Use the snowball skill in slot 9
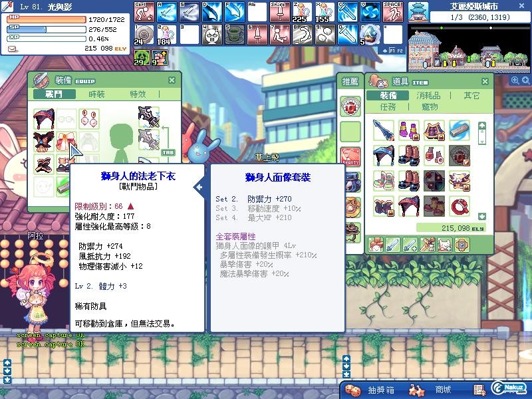This screenshot has height=399, width=532. click(x=325, y=35)
